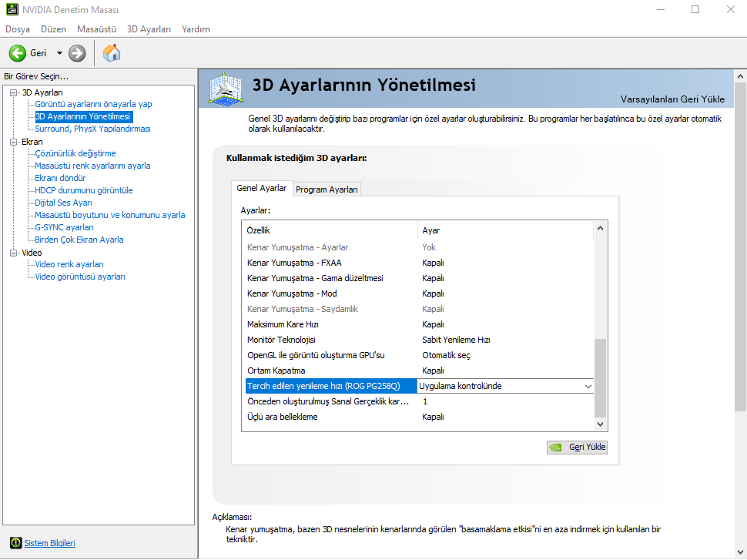This screenshot has width=747, height=560.
Task: Select Kenar Yumuşatma - Mod row
Action: tap(420, 293)
